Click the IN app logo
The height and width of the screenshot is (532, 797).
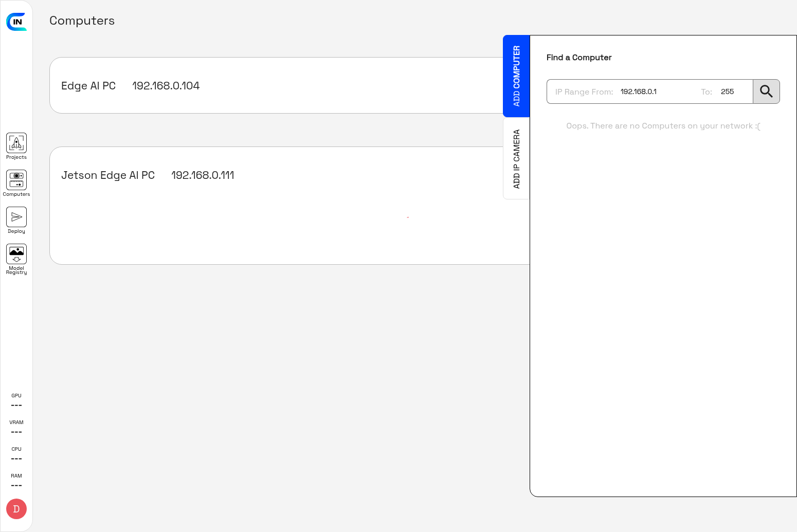(16, 22)
